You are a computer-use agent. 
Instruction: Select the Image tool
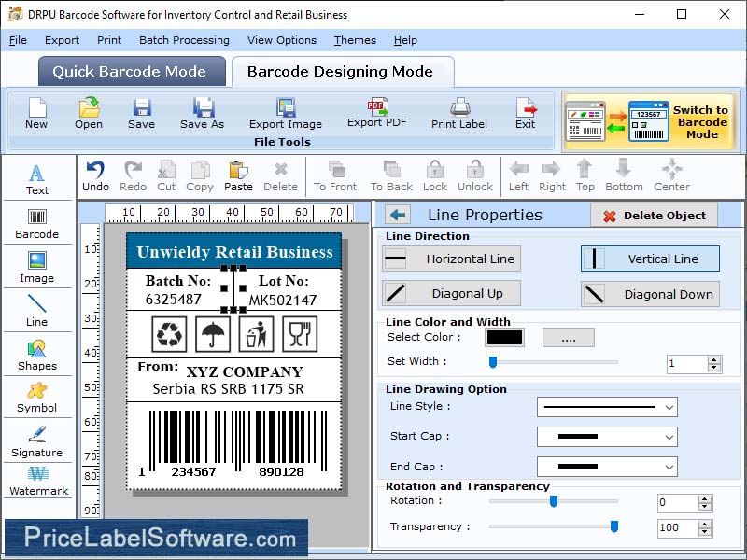click(37, 268)
